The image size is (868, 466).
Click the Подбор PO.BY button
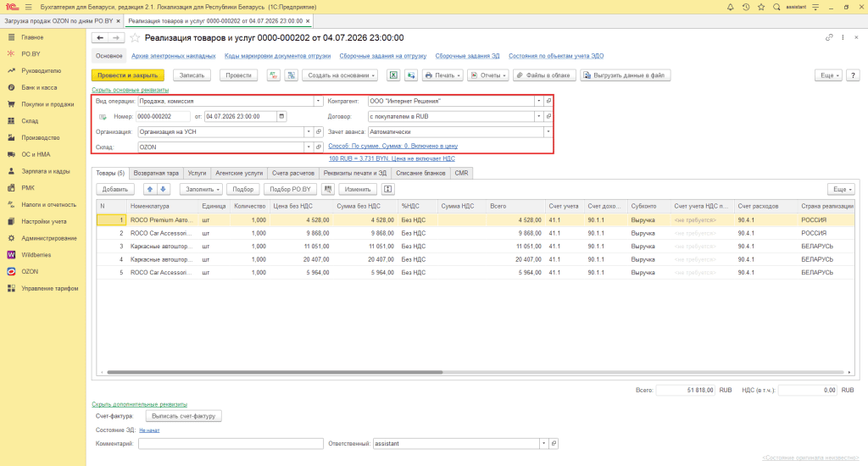point(290,189)
